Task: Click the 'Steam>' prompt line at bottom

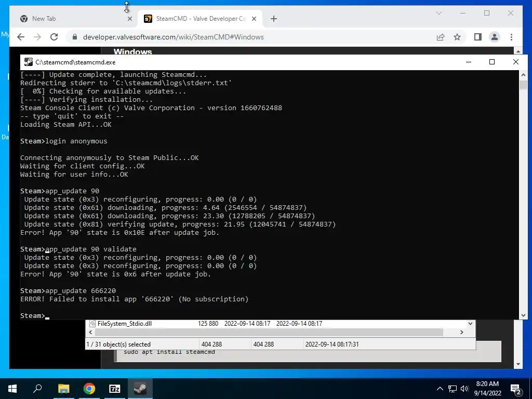Action: (x=35, y=315)
